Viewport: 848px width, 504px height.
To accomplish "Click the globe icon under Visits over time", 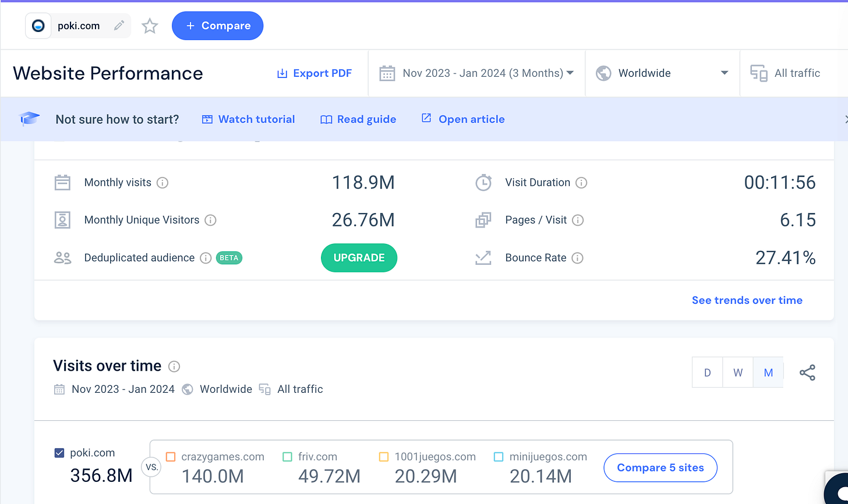I will tap(188, 389).
